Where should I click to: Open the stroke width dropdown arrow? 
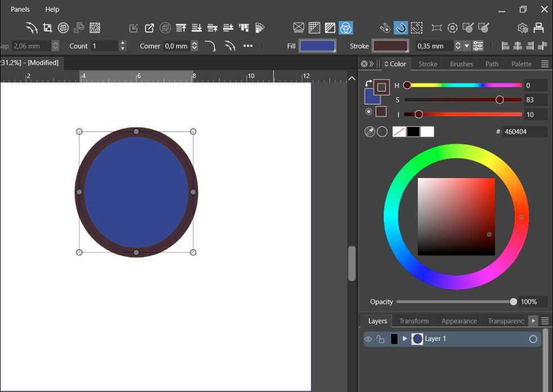467,45
